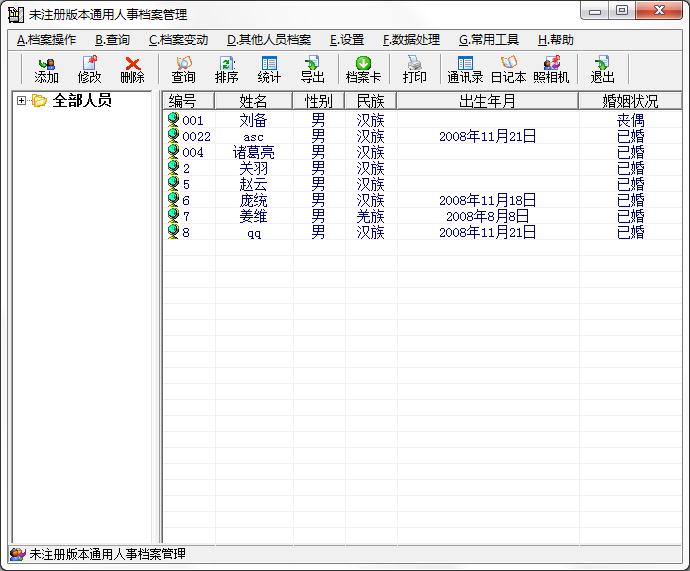The width and height of the screenshot is (690, 571).
Task: Select the name cell 赵云
Action: point(253,184)
